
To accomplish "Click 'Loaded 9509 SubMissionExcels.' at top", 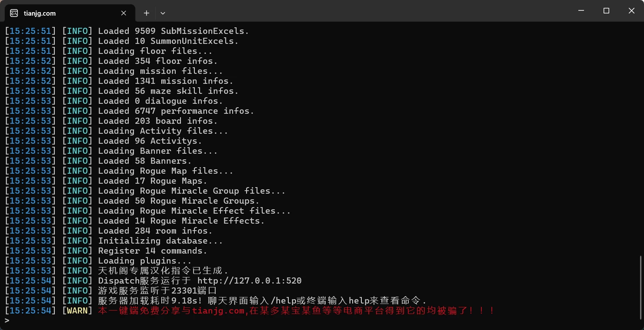I will [174, 31].
